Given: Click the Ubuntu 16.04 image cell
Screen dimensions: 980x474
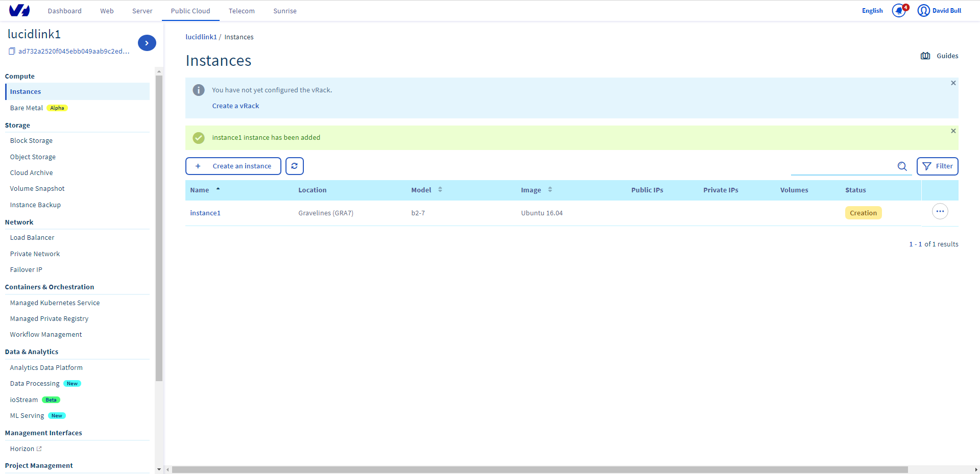Looking at the screenshot, I should coord(542,213).
